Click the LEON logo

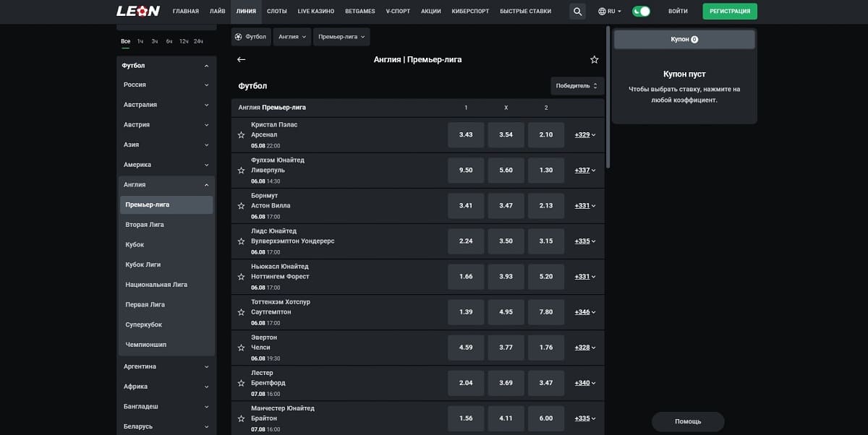pyautogui.click(x=138, y=12)
